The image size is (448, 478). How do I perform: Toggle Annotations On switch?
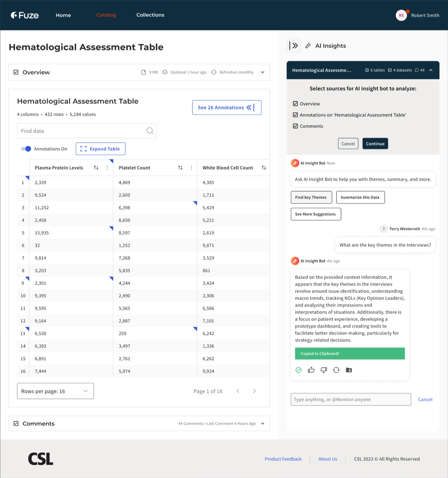click(26, 149)
